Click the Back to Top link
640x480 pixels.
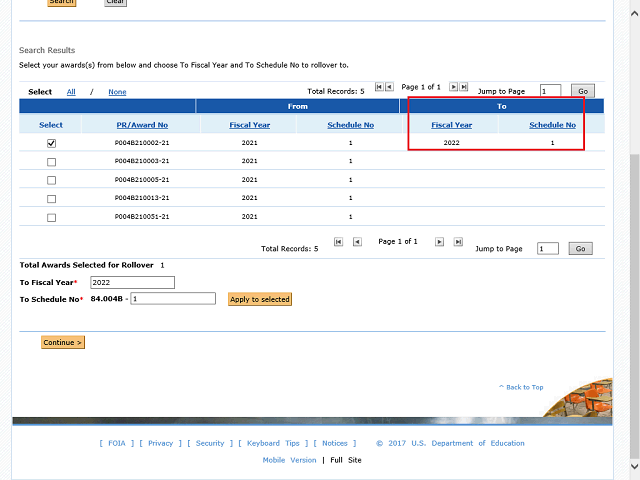coord(521,387)
